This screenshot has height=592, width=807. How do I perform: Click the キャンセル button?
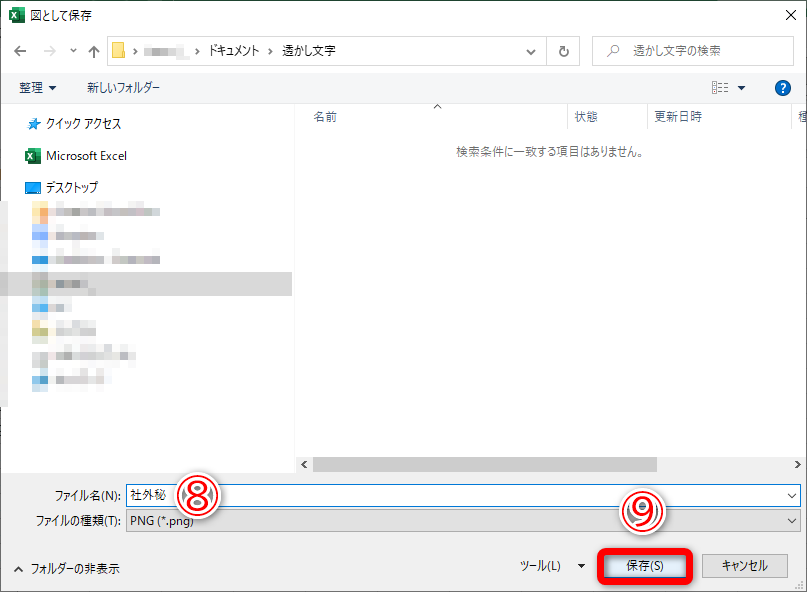click(x=745, y=565)
